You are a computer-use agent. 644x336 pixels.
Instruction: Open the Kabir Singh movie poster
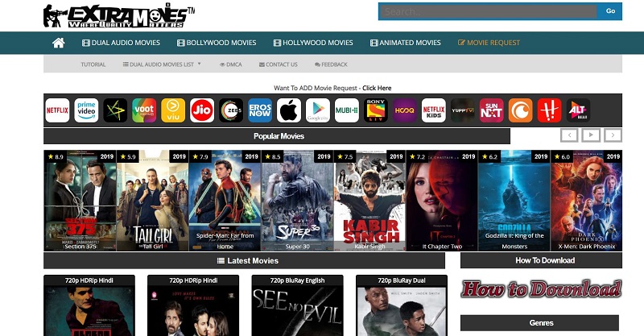[369, 201]
